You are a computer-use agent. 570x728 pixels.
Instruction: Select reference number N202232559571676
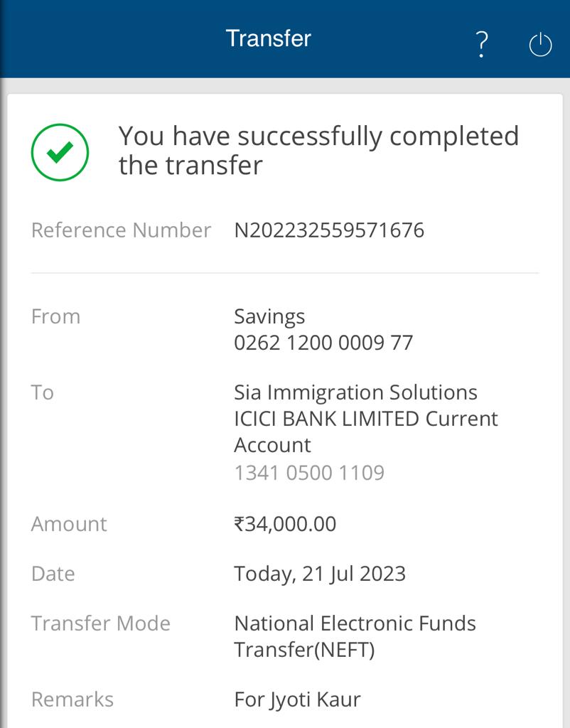coord(329,230)
